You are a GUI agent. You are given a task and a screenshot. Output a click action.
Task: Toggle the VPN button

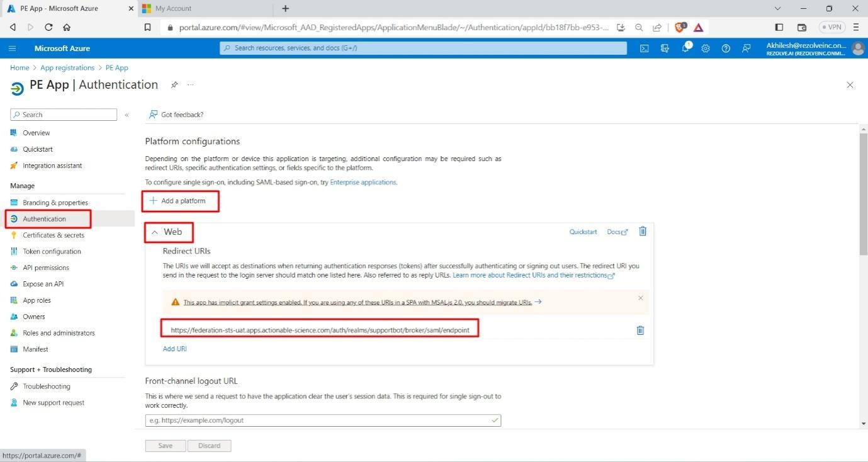click(832, 27)
